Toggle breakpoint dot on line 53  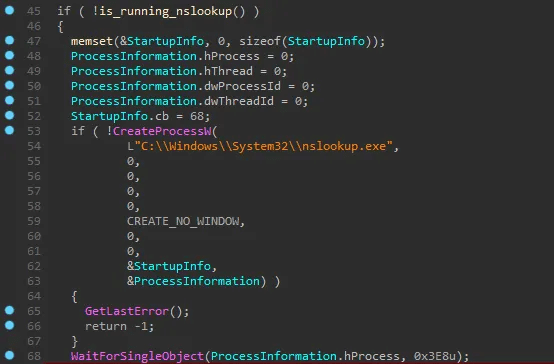pyautogui.click(x=10, y=130)
